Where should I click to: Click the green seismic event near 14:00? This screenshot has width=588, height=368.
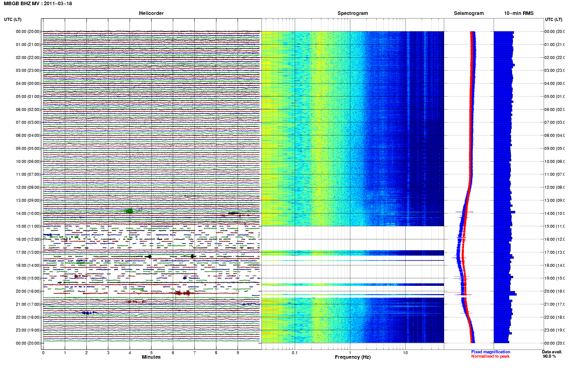coord(129,211)
